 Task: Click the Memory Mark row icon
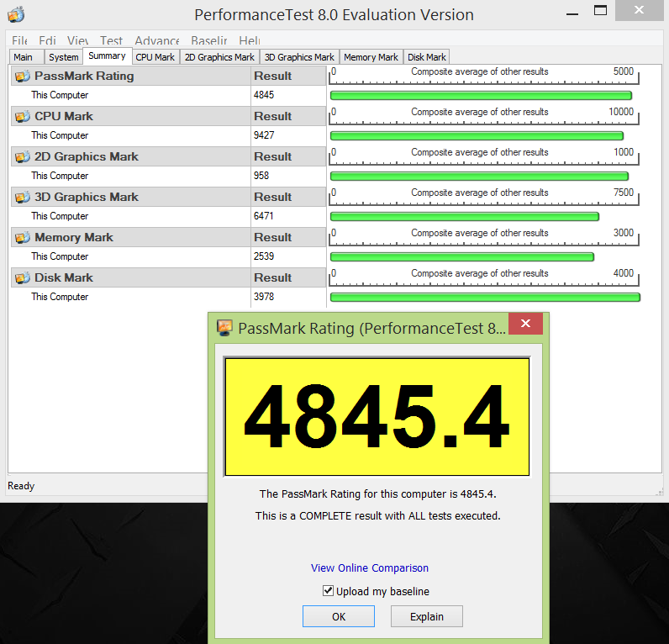pyautogui.click(x=22, y=237)
